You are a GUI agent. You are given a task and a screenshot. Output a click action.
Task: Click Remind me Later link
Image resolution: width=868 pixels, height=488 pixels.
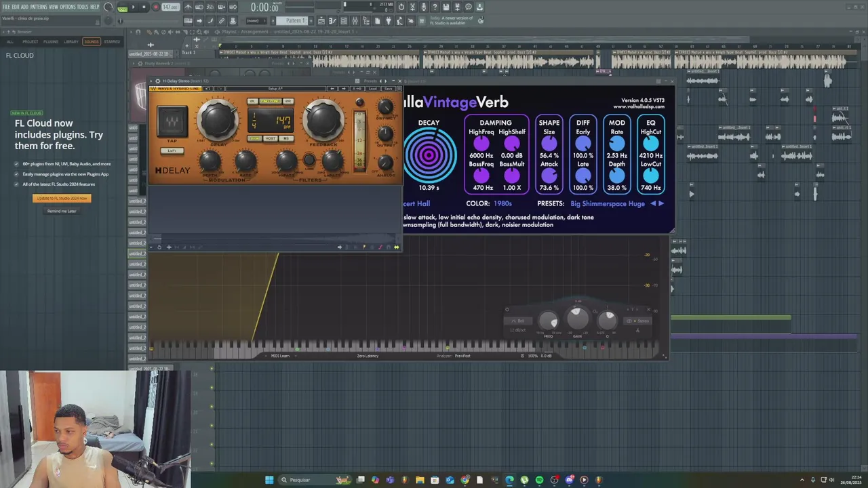pos(62,211)
